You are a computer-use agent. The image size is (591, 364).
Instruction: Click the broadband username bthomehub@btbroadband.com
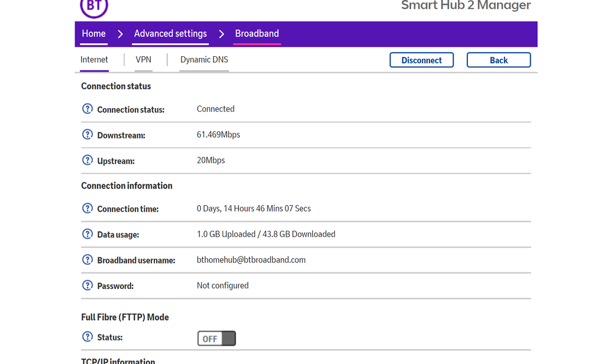(251, 260)
